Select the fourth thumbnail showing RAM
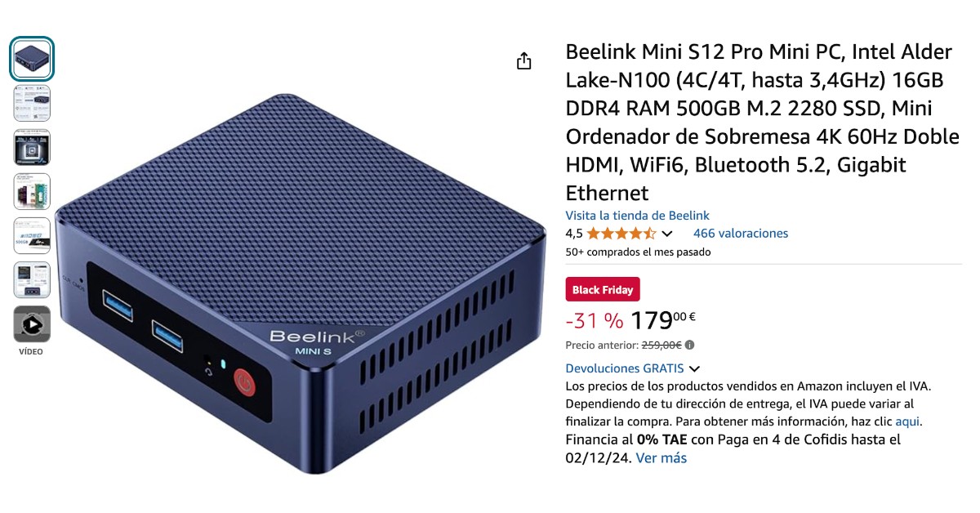The image size is (980, 513). 32,191
